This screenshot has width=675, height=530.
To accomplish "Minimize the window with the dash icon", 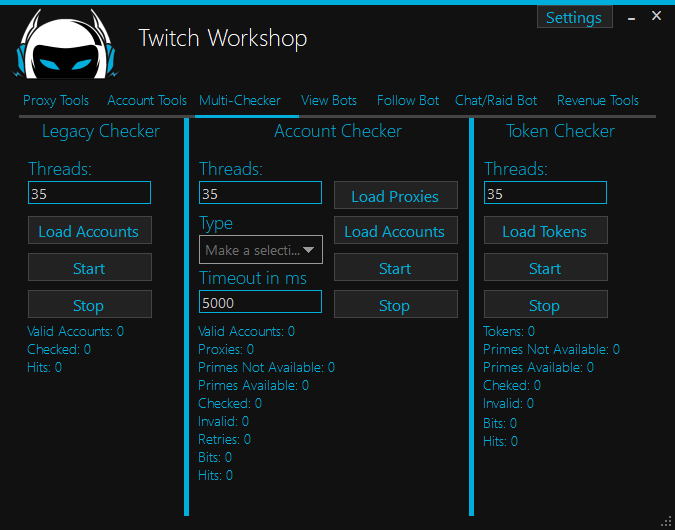I will pyautogui.click(x=630, y=18).
